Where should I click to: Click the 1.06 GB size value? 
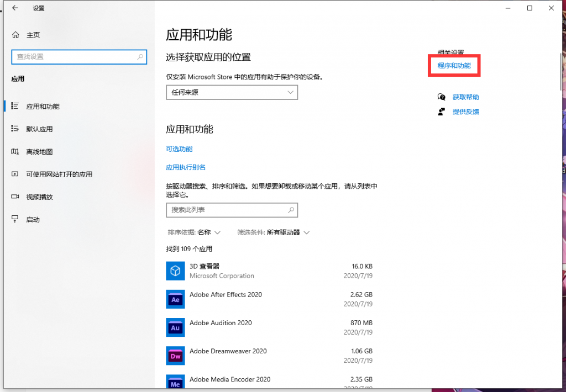pyautogui.click(x=361, y=351)
